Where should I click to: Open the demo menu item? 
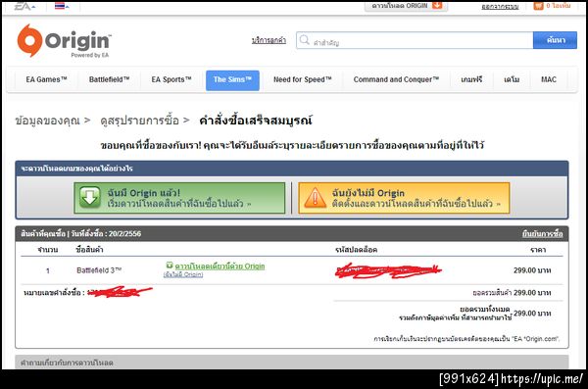point(512,79)
